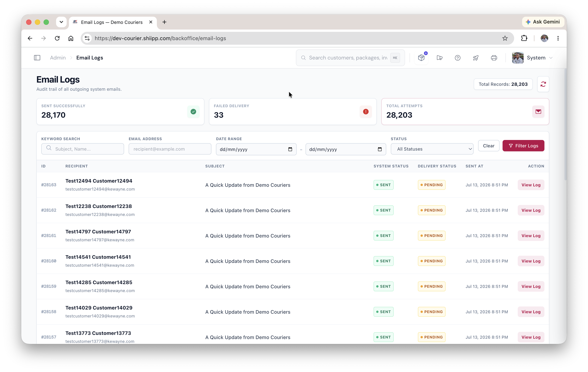Open browser extensions puzzle icon

click(524, 38)
